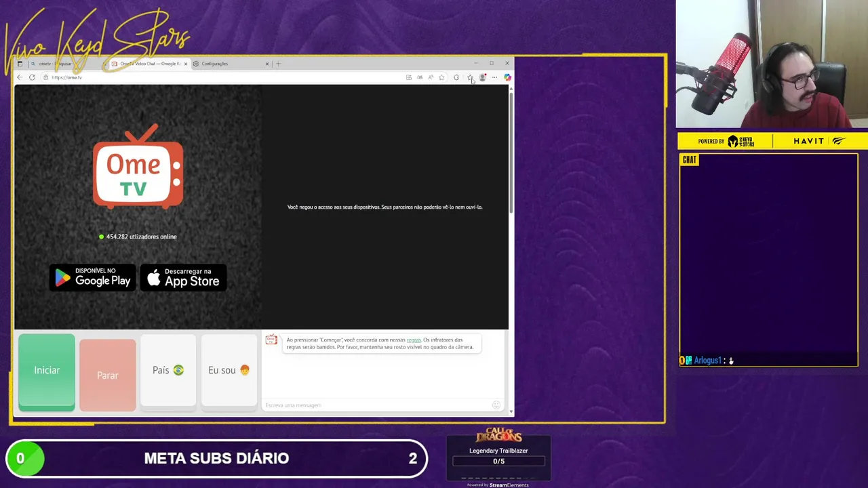Click the Legendary Trailblazer 0/5 progress bar
The height and width of the screenshot is (488, 868).
point(498,461)
